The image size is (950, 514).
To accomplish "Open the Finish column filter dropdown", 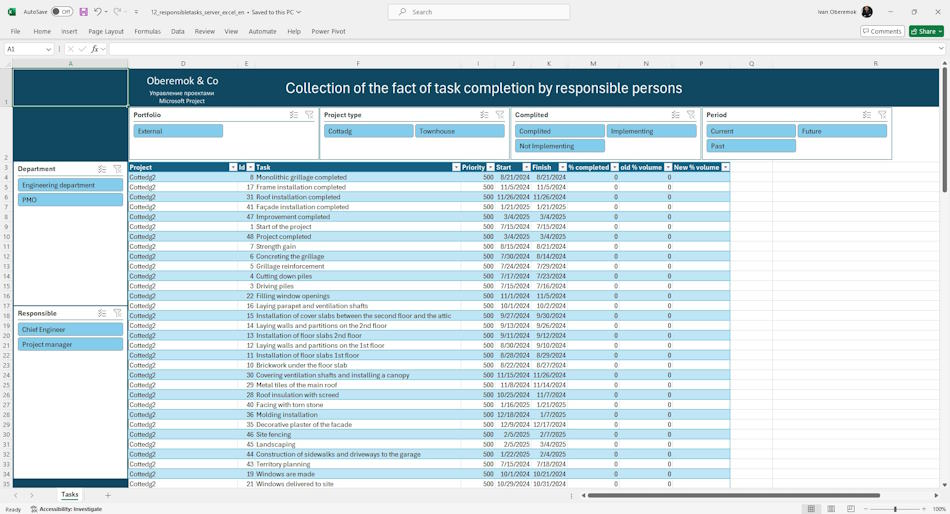I will coord(562,167).
